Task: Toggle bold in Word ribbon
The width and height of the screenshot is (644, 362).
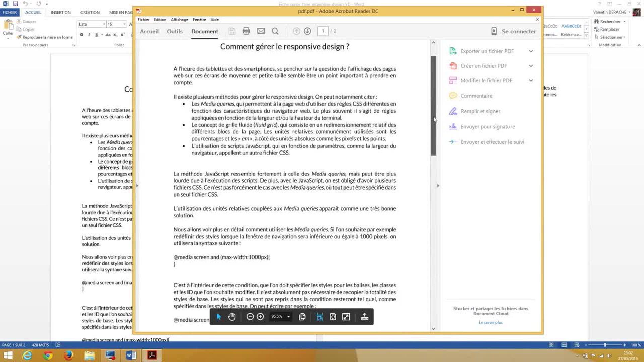Action: (x=82, y=35)
